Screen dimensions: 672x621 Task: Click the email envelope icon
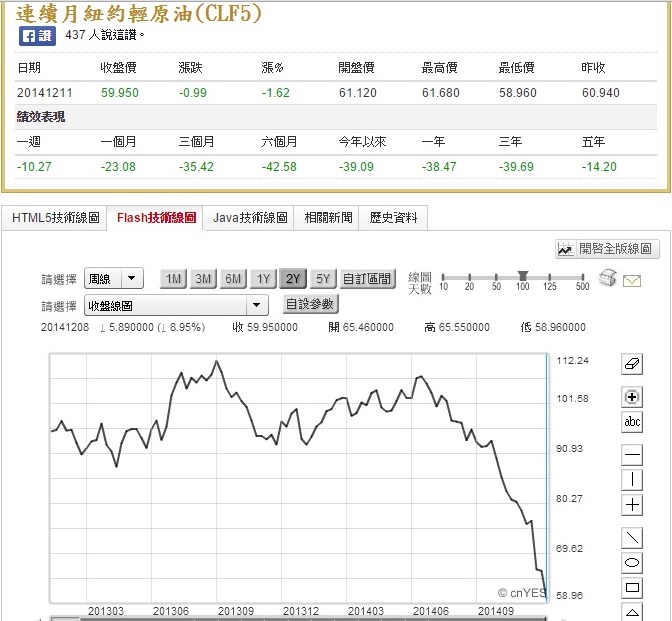(x=631, y=280)
